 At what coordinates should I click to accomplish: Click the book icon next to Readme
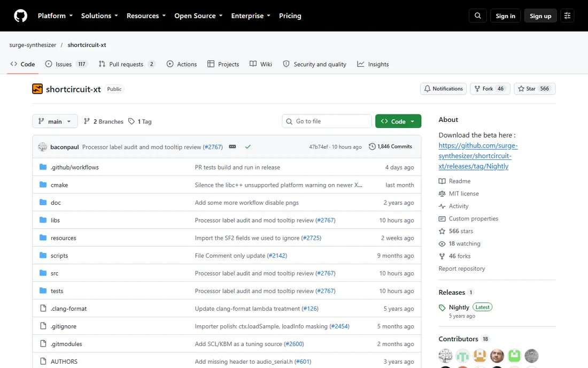point(442,181)
